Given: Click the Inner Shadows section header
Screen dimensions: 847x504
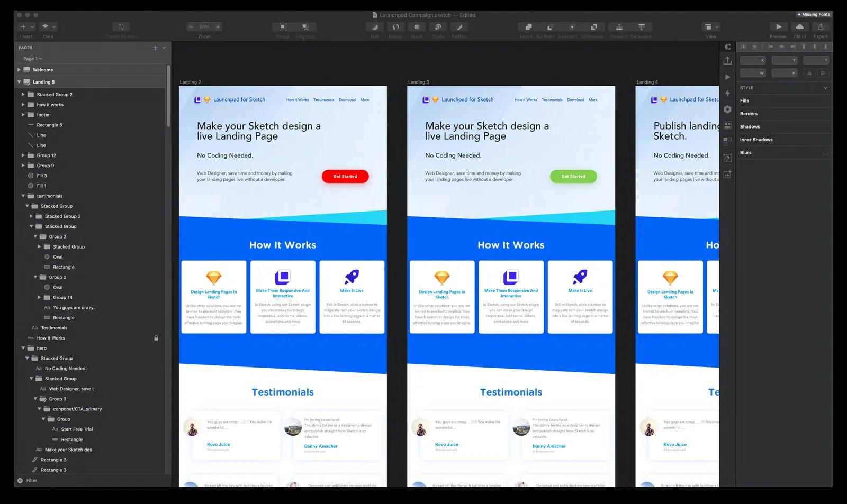Looking at the screenshot, I should point(756,140).
